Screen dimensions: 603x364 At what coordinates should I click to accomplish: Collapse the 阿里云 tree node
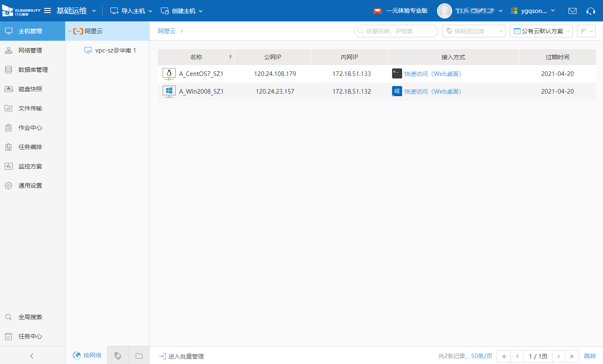click(70, 31)
